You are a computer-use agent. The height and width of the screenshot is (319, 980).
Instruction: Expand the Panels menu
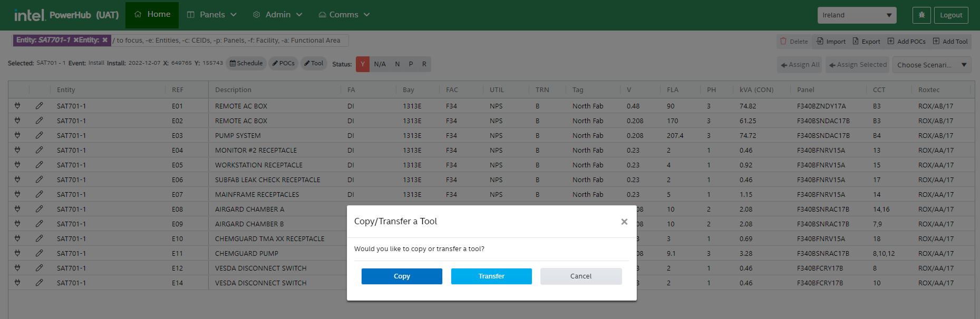pos(212,15)
